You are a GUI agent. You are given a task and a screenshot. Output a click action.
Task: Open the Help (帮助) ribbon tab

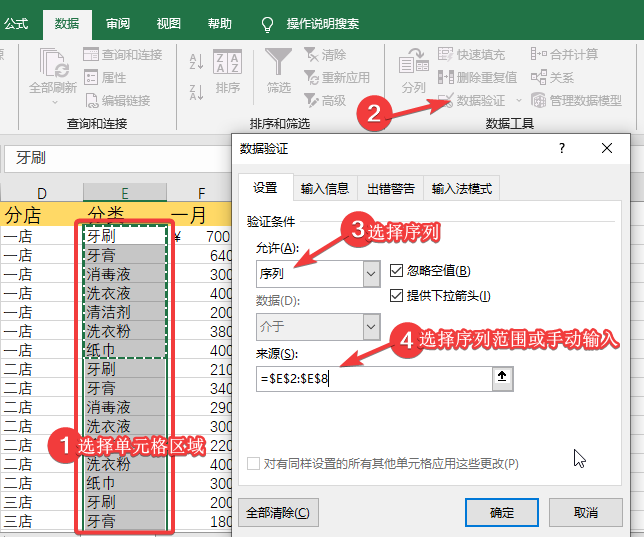(220, 23)
